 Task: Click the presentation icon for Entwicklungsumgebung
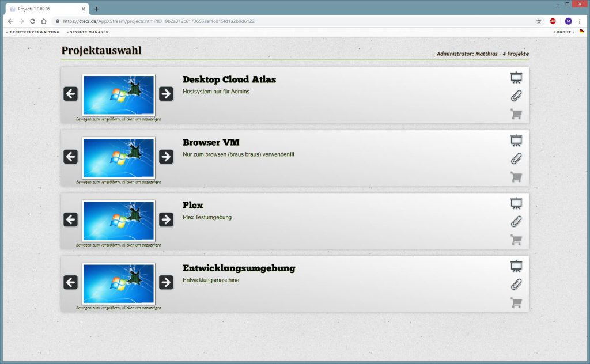516,266
